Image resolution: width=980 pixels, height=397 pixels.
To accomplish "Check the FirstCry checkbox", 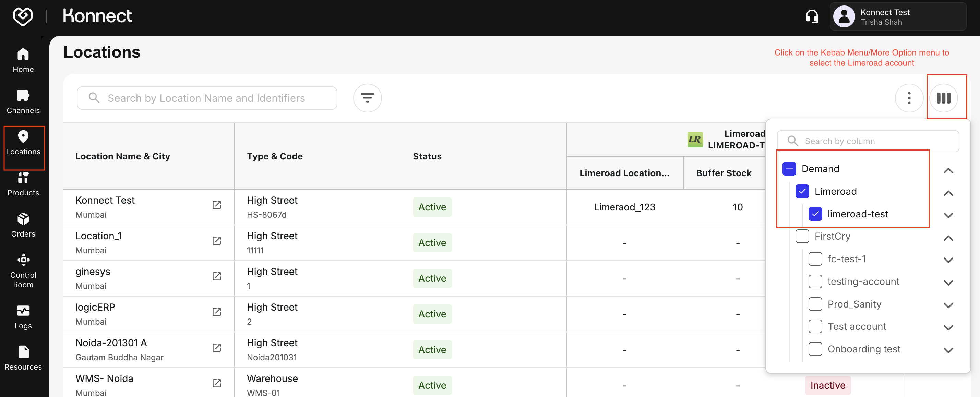I will pos(802,237).
